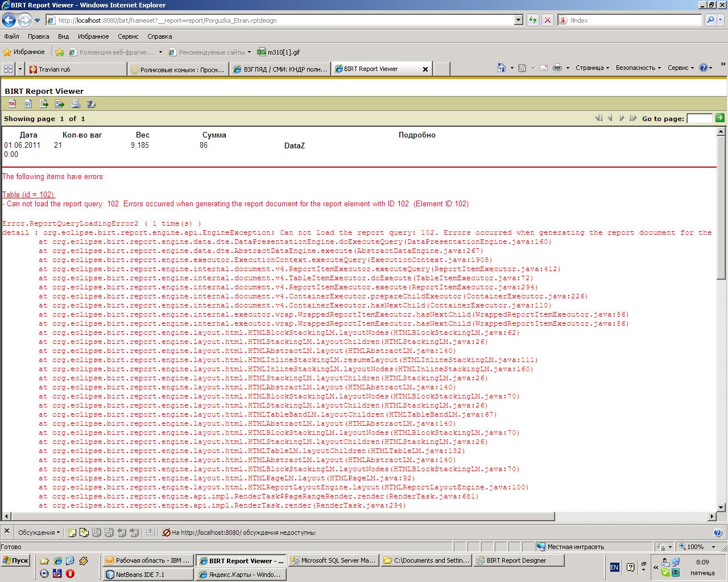Open the m310[1].gif favorite link
Screen dimensions: 728x582
pos(279,52)
